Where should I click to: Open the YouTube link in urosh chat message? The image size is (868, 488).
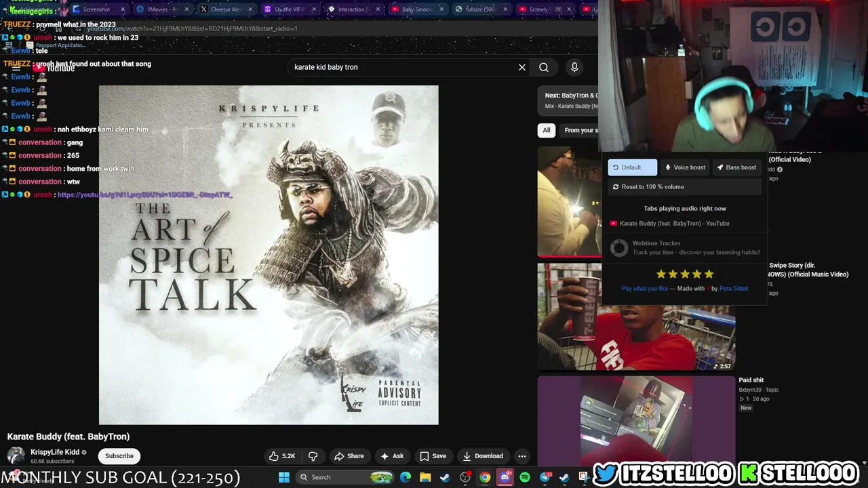pyautogui.click(x=145, y=195)
